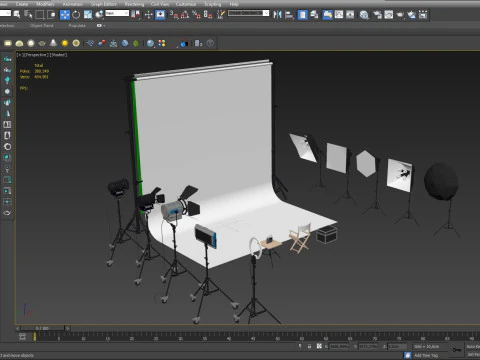Click the sun light icon
The image size is (480, 360).
coord(65,43)
